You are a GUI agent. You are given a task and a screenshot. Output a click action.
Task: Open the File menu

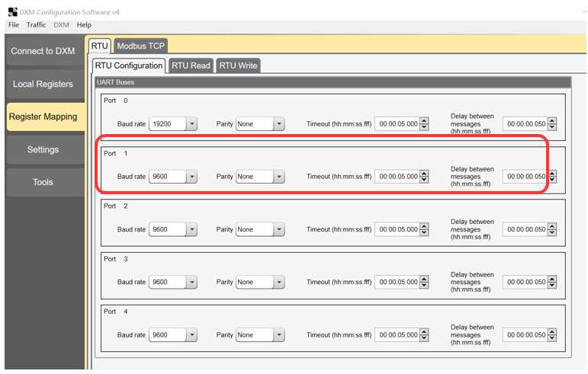point(14,25)
